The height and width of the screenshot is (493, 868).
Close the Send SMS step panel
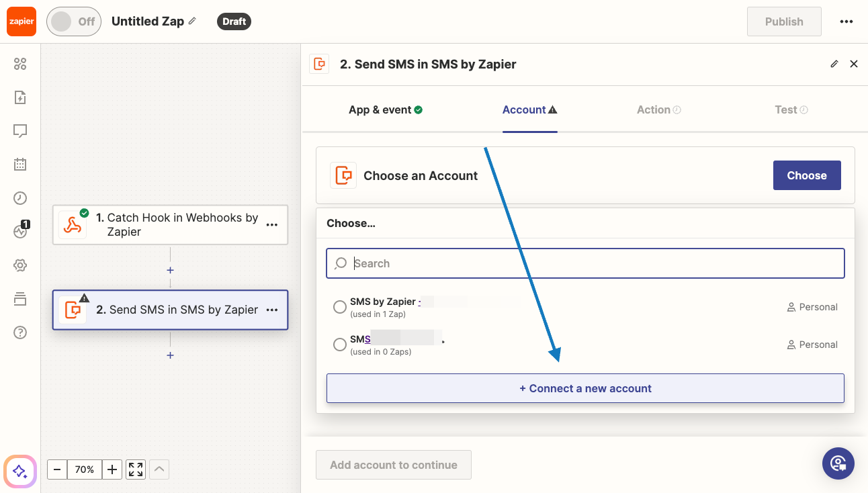coord(854,64)
